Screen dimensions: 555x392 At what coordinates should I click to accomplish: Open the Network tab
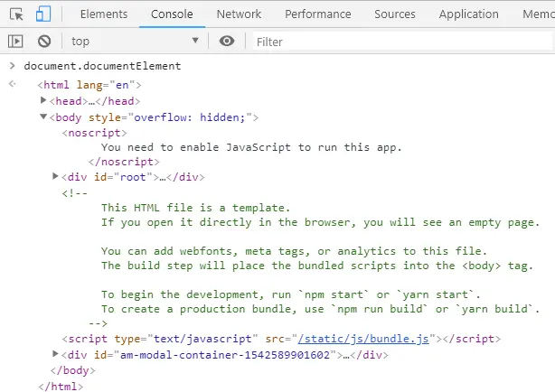click(x=239, y=14)
